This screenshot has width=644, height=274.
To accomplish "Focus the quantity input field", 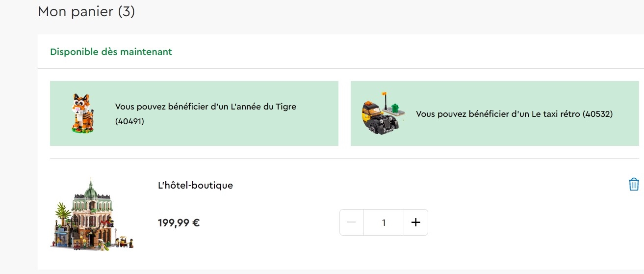I will point(384,222).
